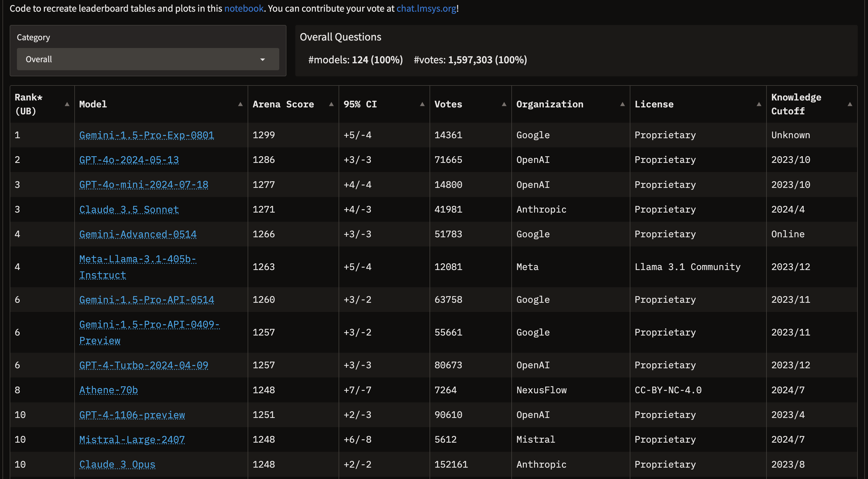Click the #models: 124 (100%) statistic
This screenshot has width=868, height=479.
pos(356,60)
